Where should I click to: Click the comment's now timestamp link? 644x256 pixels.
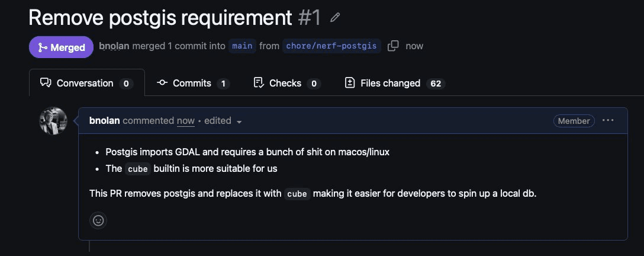coord(185,120)
